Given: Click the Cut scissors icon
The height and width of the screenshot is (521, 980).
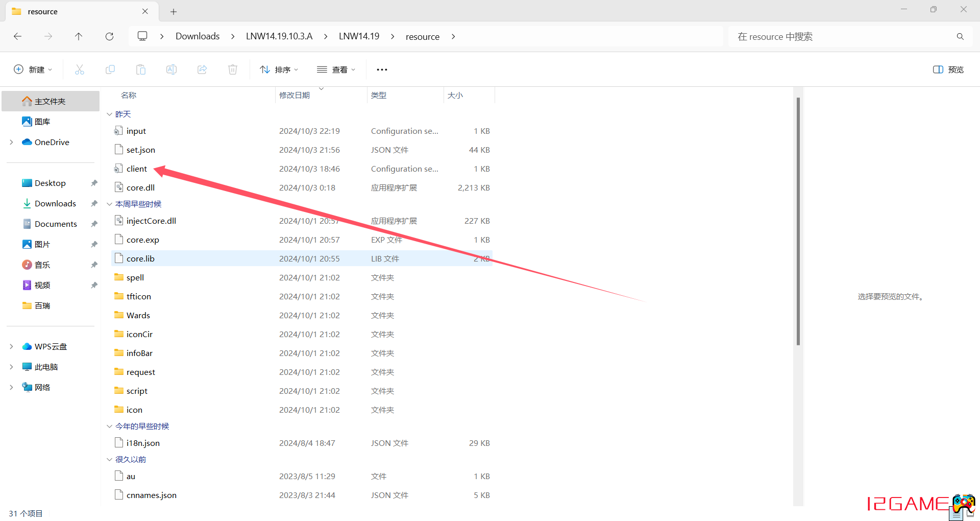Looking at the screenshot, I should 80,69.
